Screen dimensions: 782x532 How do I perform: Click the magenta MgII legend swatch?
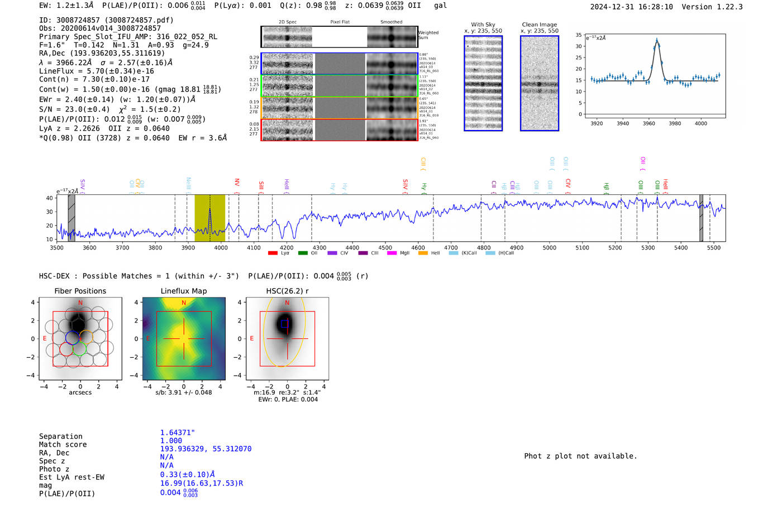(392, 253)
